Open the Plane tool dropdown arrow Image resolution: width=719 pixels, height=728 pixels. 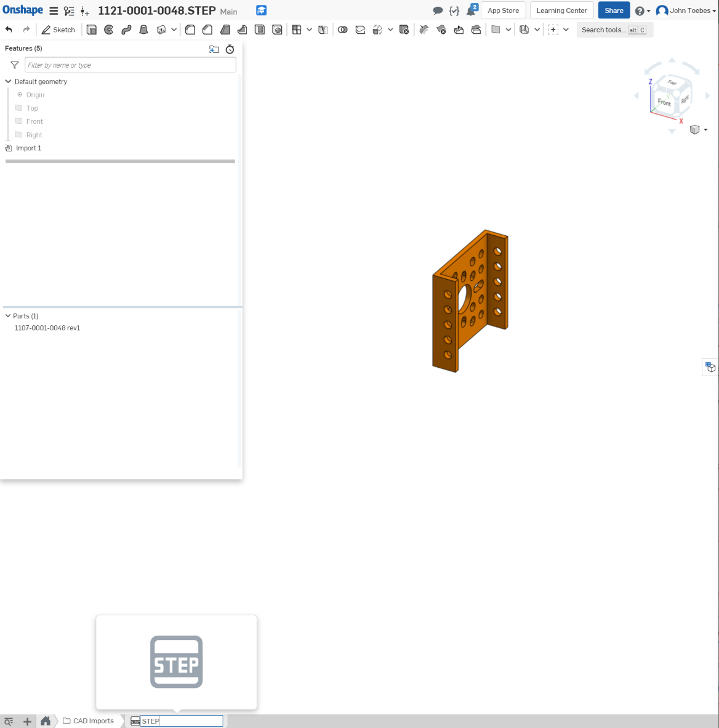(508, 30)
